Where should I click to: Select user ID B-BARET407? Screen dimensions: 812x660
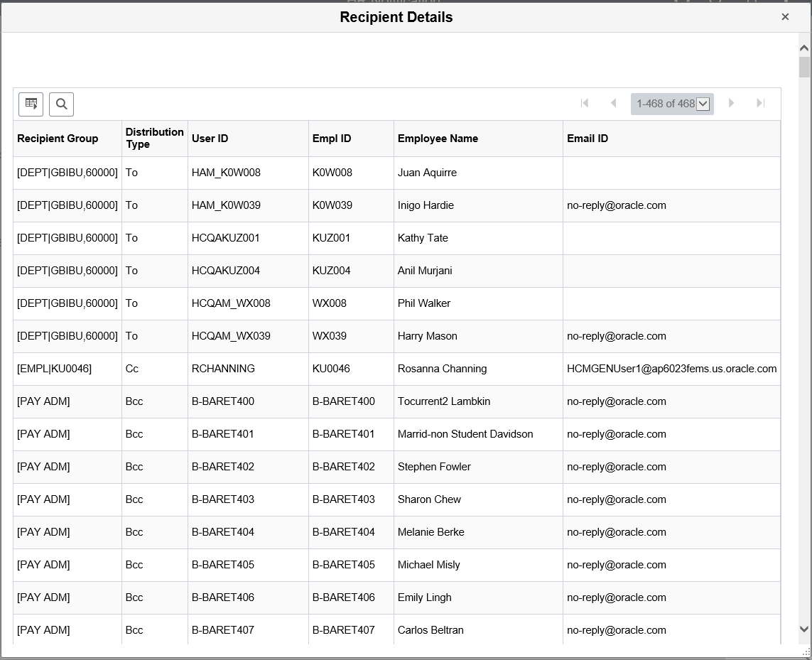click(x=222, y=629)
